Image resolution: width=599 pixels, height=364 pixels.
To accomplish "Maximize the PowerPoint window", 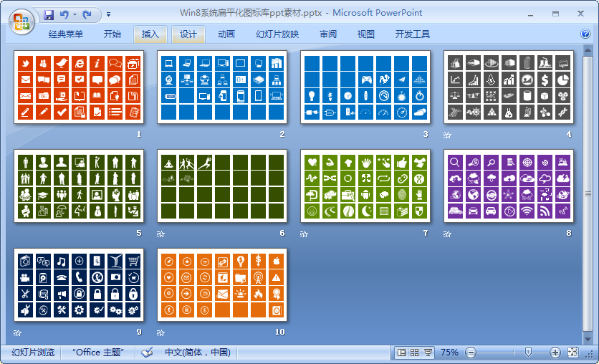I will pyautogui.click(x=555, y=14).
